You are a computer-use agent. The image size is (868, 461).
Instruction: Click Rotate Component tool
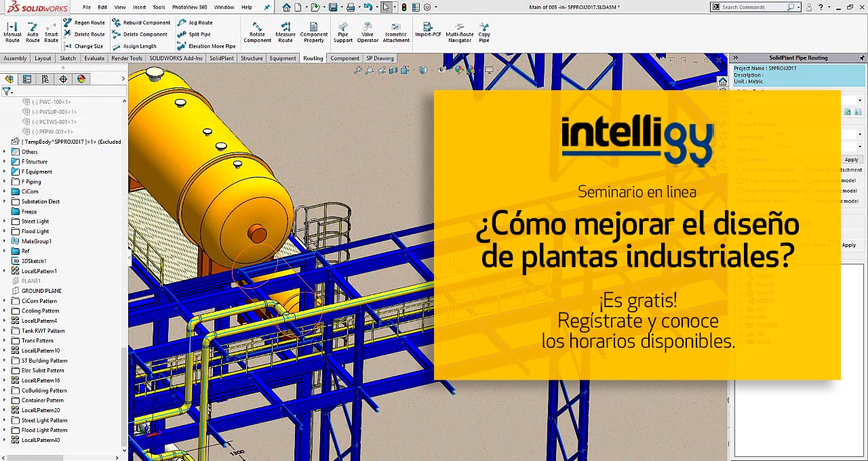click(257, 32)
